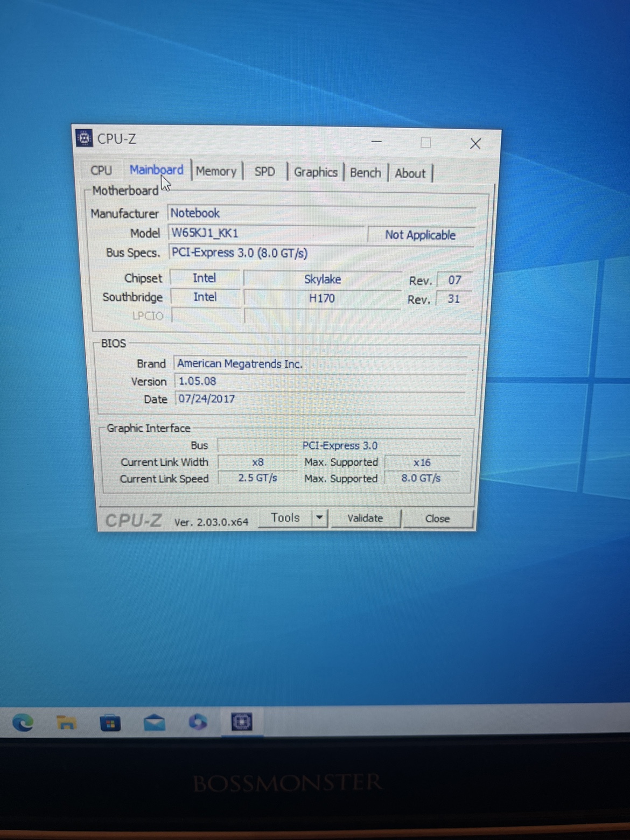Minimize the CPU-Z window
The height and width of the screenshot is (840, 630).
coord(376,142)
